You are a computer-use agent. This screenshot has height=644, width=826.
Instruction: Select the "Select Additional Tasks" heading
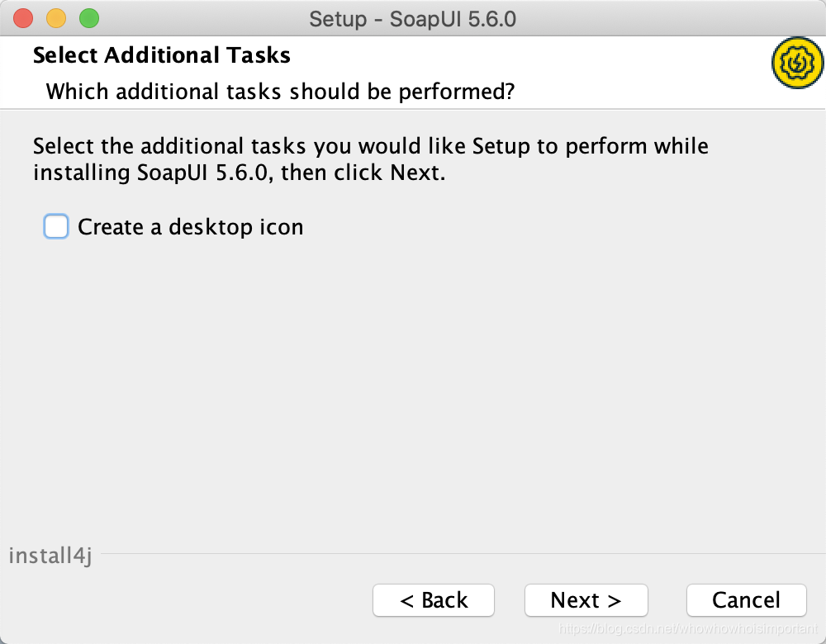162,56
